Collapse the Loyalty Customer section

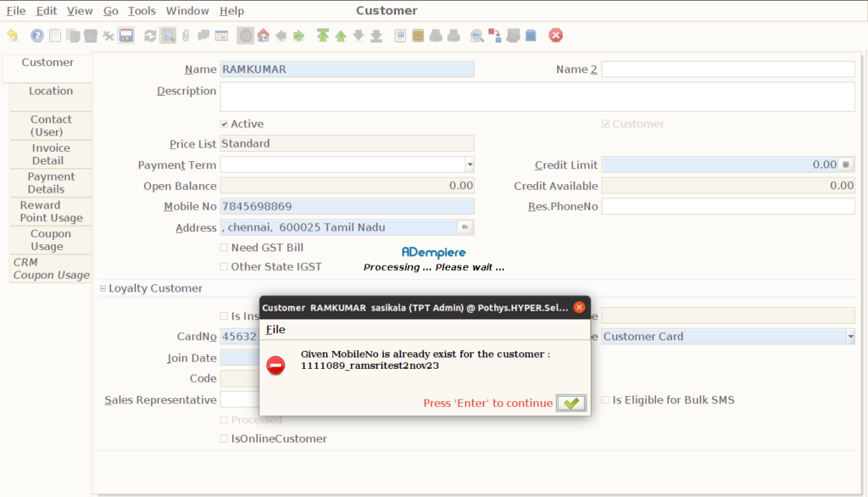click(103, 288)
